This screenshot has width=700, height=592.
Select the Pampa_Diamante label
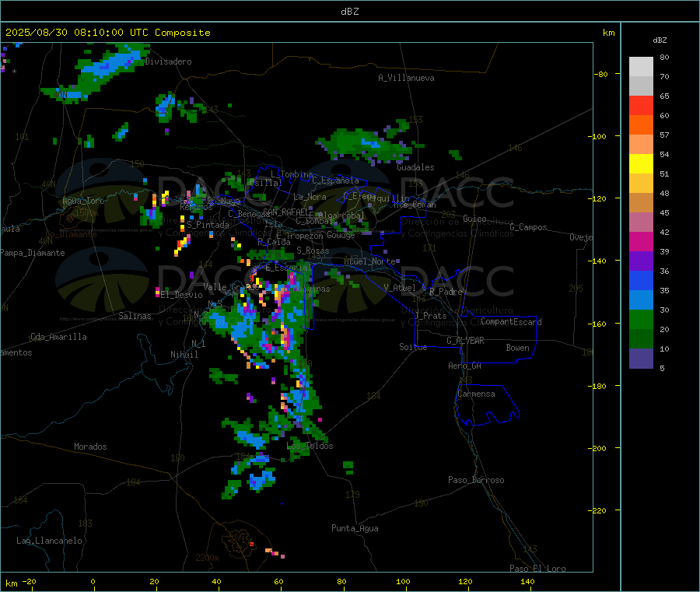32,253
